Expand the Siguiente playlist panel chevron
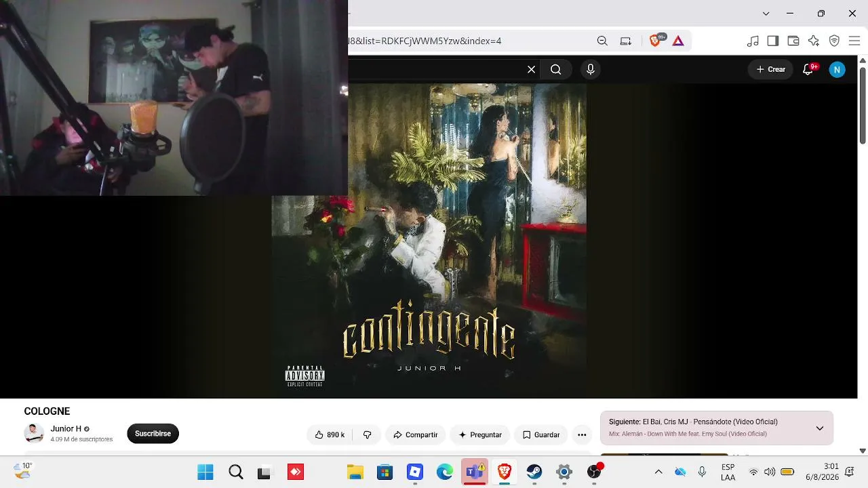Image resolution: width=868 pixels, height=488 pixels. click(820, 428)
